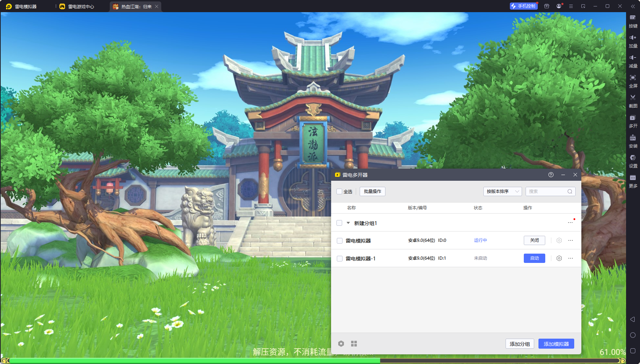Switch to the 雷电模拟器 tab
The image size is (640, 364).
tap(21, 6)
